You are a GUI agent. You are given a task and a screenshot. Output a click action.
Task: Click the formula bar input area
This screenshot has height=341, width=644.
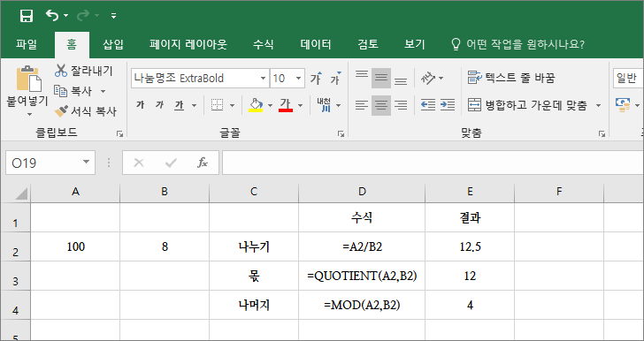point(433,163)
